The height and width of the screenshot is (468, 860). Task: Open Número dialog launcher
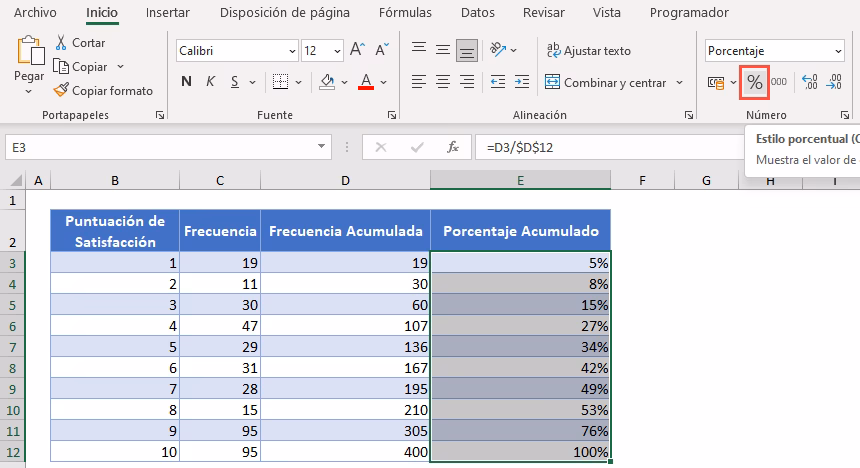pyautogui.click(x=845, y=115)
